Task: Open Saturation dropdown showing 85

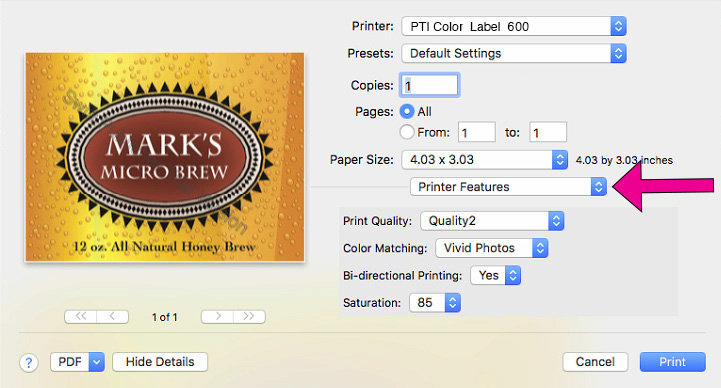Action: pos(435,302)
